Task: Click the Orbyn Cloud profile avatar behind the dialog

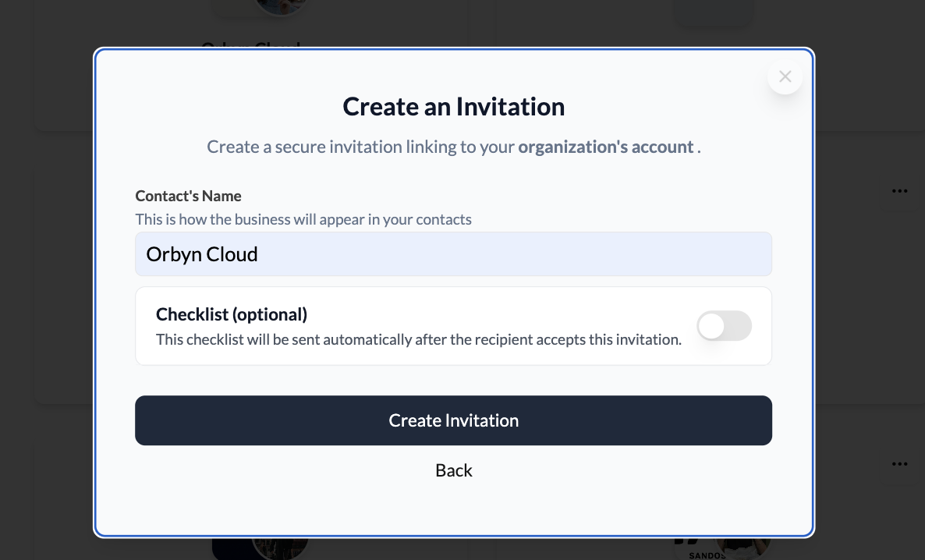Action: click(x=260, y=8)
